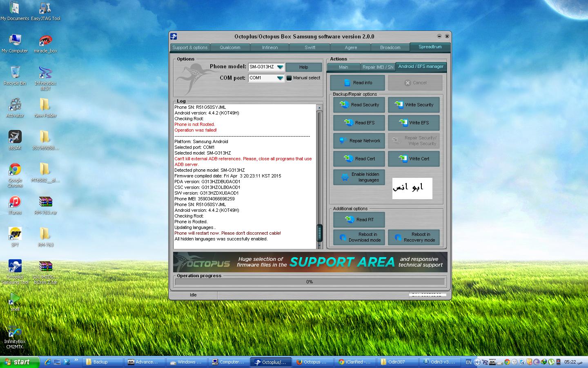Switch to Odin307 taskbar window
The image size is (588, 368).
click(x=398, y=362)
